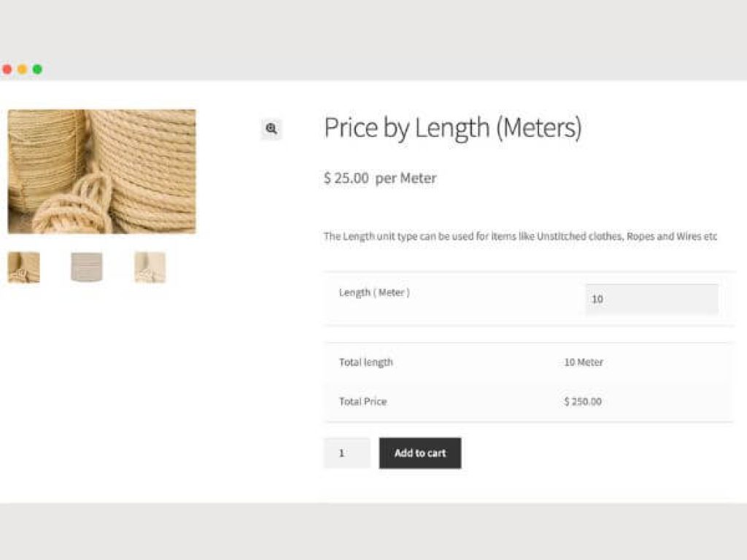Click the $ 25.00 per Meter price text

coord(379,178)
